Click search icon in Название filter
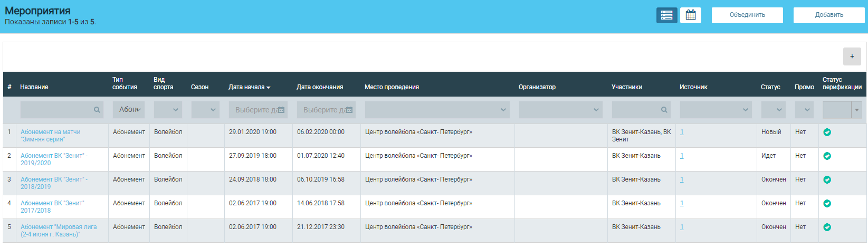The image size is (868, 247). click(97, 110)
